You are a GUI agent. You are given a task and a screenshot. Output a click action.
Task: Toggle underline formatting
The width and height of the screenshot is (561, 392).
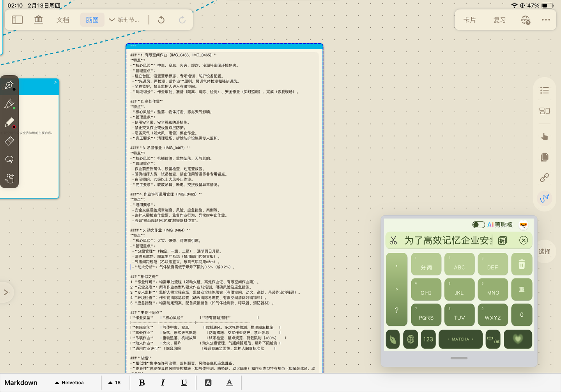point(184,383)
